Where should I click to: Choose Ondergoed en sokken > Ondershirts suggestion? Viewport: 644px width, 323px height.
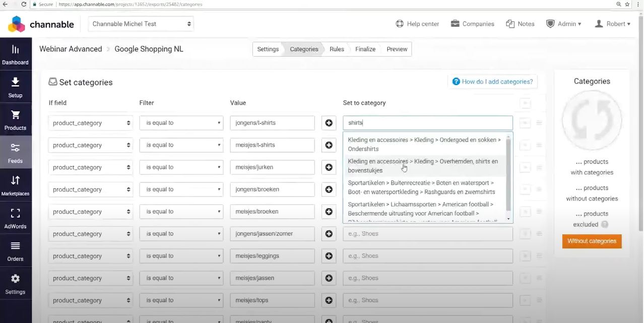(x=425, y=144)
